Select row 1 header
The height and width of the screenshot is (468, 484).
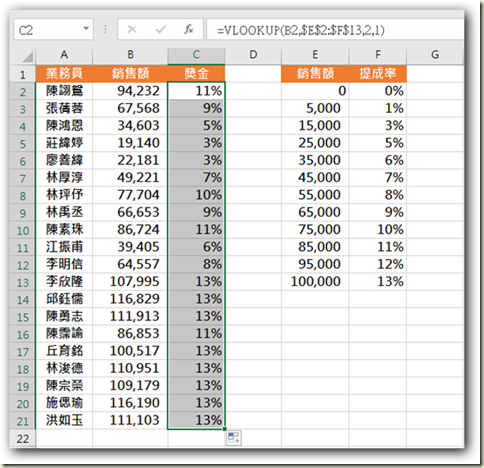(22, 74)
